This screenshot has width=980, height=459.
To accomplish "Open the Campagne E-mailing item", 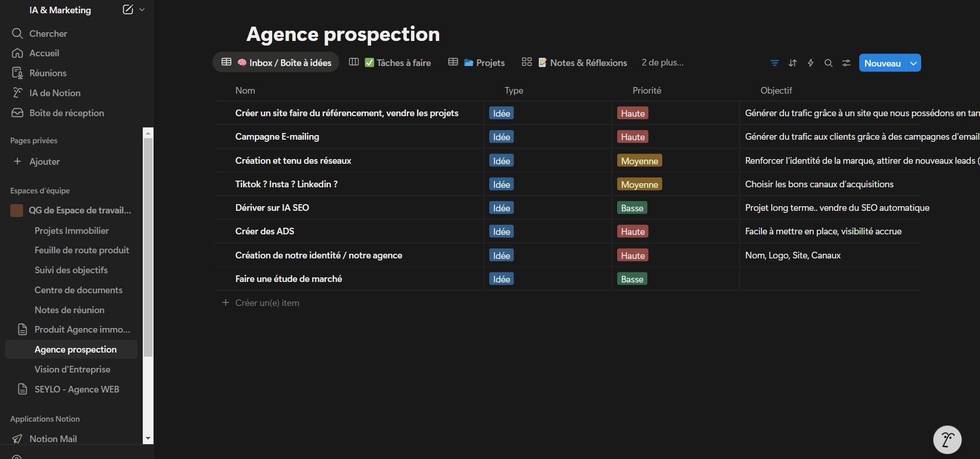I will [x=277, y=137].
